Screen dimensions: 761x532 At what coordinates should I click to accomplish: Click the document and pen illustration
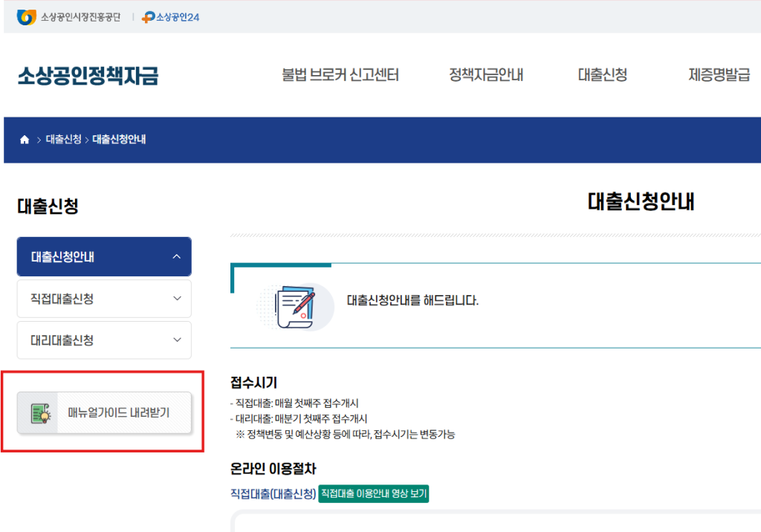295,307
